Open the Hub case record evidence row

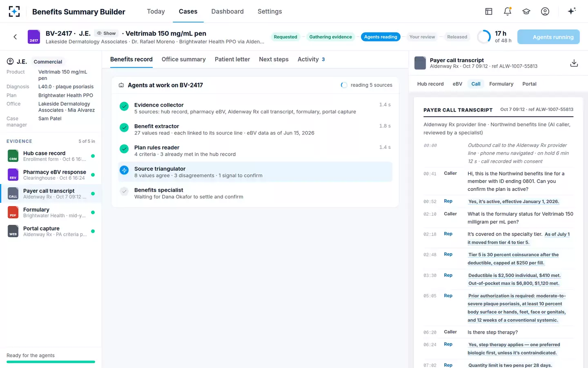pos(51,156)
